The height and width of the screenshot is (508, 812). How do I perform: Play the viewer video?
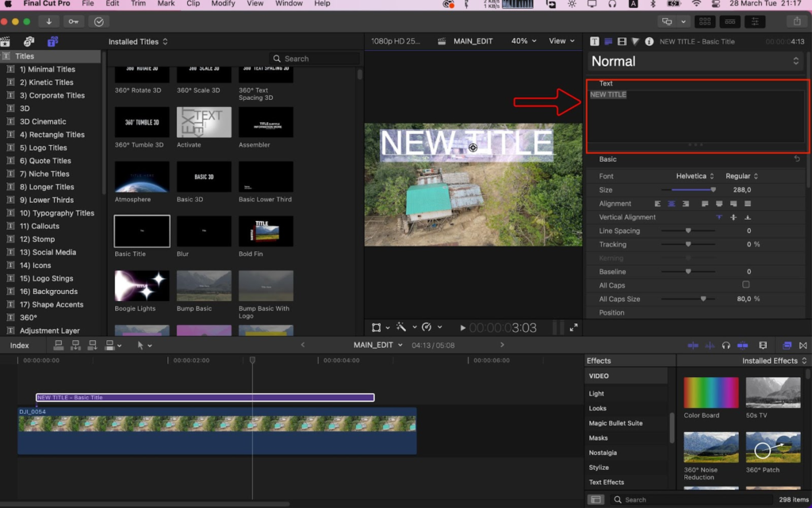(462, 327)
